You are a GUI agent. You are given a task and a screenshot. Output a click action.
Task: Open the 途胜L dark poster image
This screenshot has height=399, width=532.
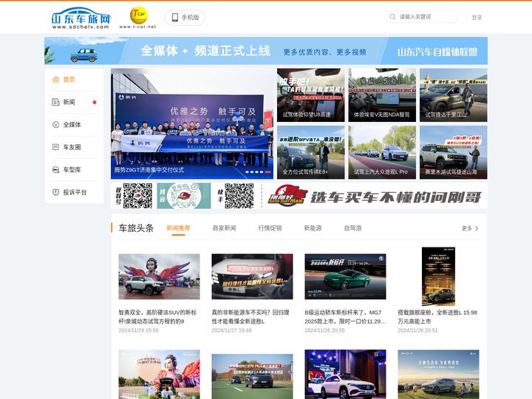click(x=438, y=276)
